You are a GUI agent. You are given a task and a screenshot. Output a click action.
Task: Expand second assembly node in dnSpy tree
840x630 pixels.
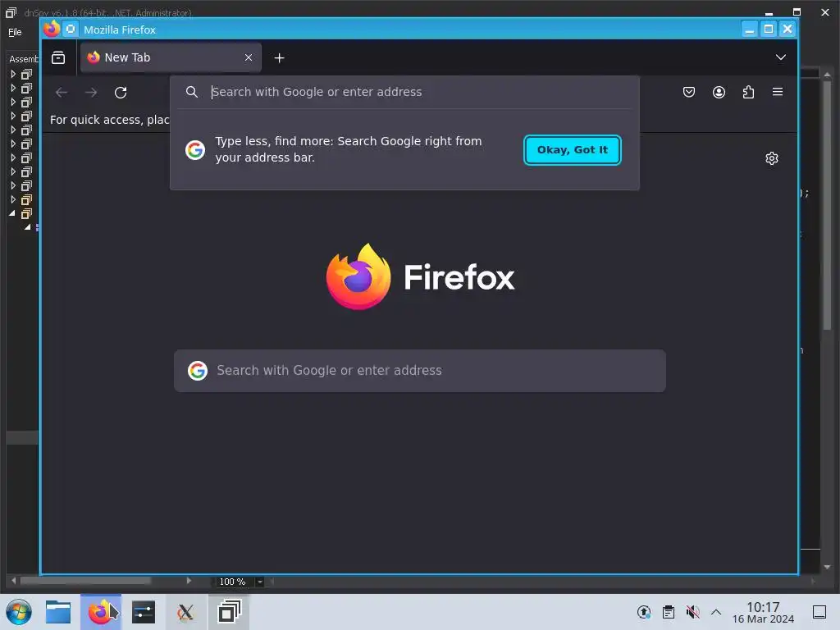point(13,88)
